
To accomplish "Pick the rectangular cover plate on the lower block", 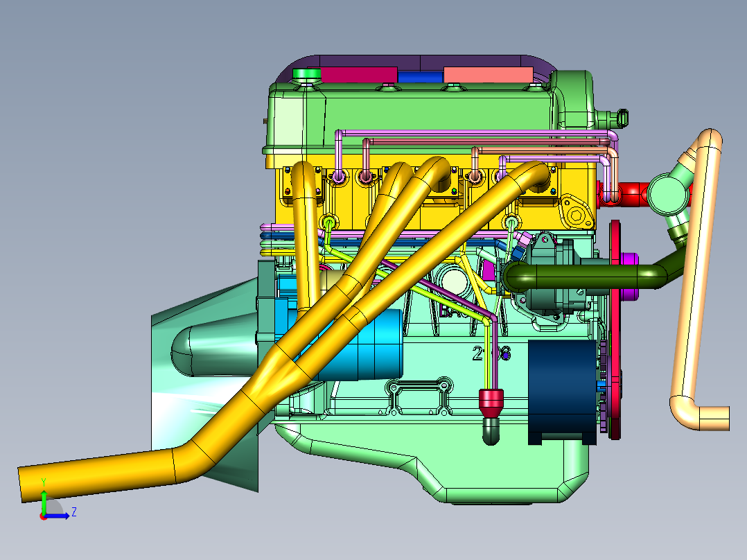I will [x=419, y=396].
